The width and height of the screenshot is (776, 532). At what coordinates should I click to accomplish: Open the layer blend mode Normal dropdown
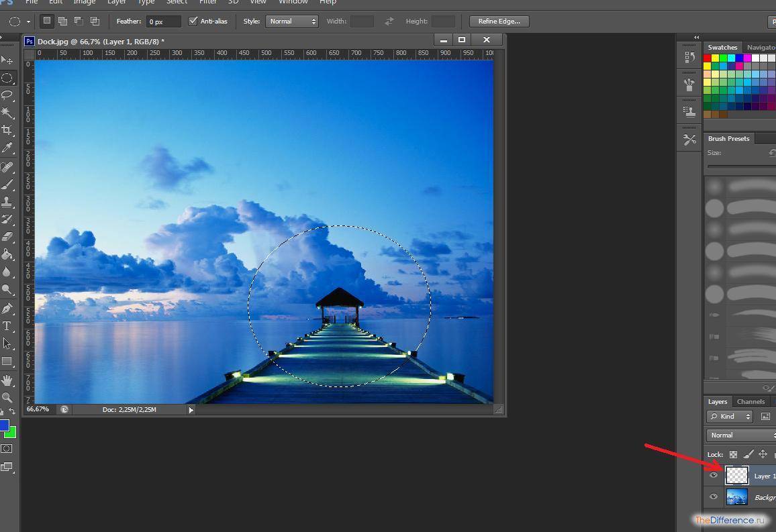point(741,435)
